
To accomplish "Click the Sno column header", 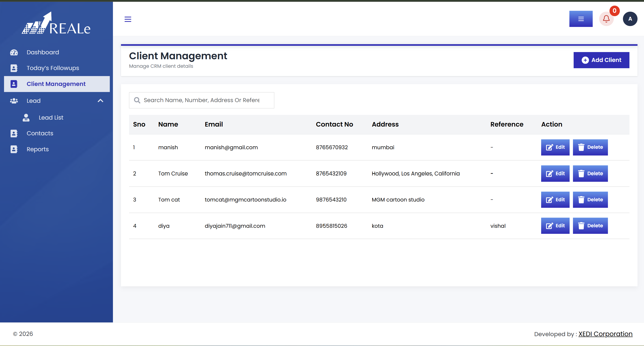I will [x=139, y=125].
